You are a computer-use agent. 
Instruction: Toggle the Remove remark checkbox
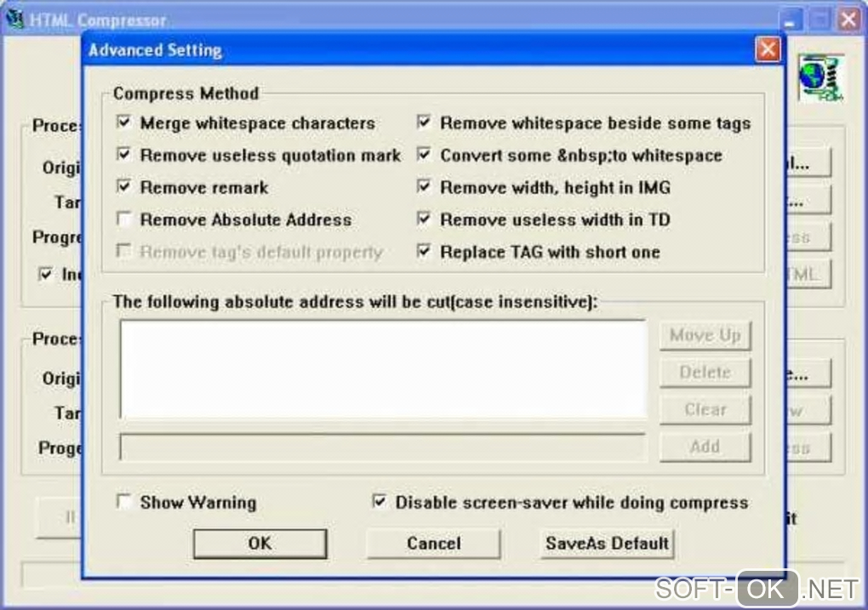click(124, 186)
